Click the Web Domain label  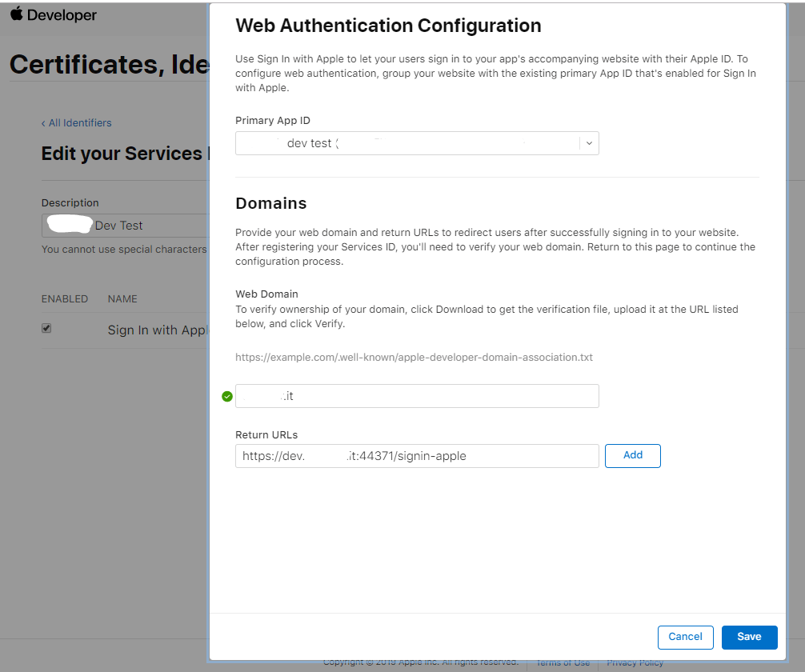click(266, 294)
